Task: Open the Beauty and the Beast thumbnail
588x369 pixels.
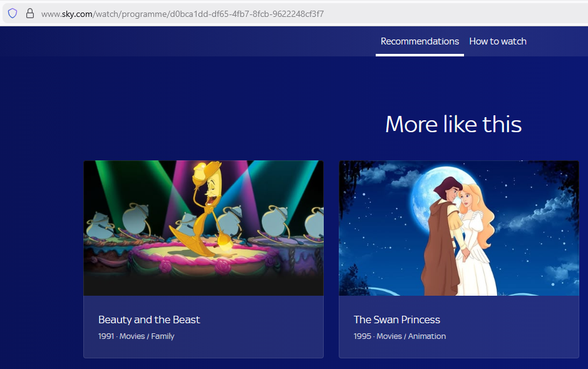Action: pyautogui.click(x=204, y=228)
